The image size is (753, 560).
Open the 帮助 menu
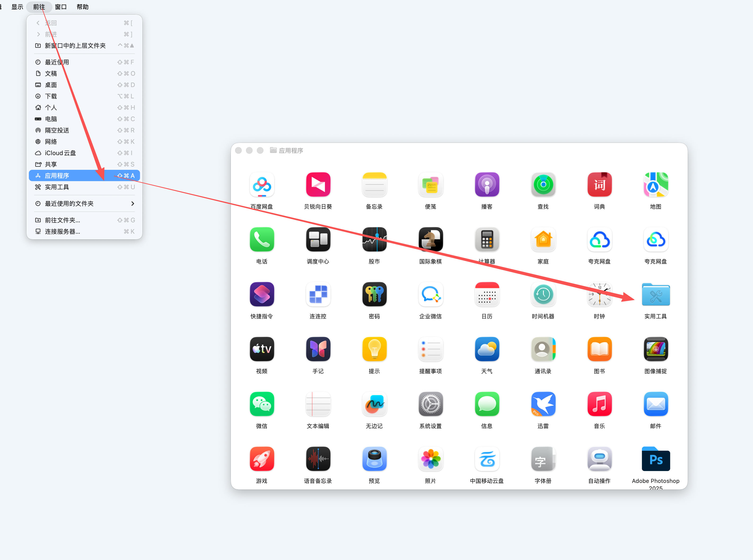[82, 7]
